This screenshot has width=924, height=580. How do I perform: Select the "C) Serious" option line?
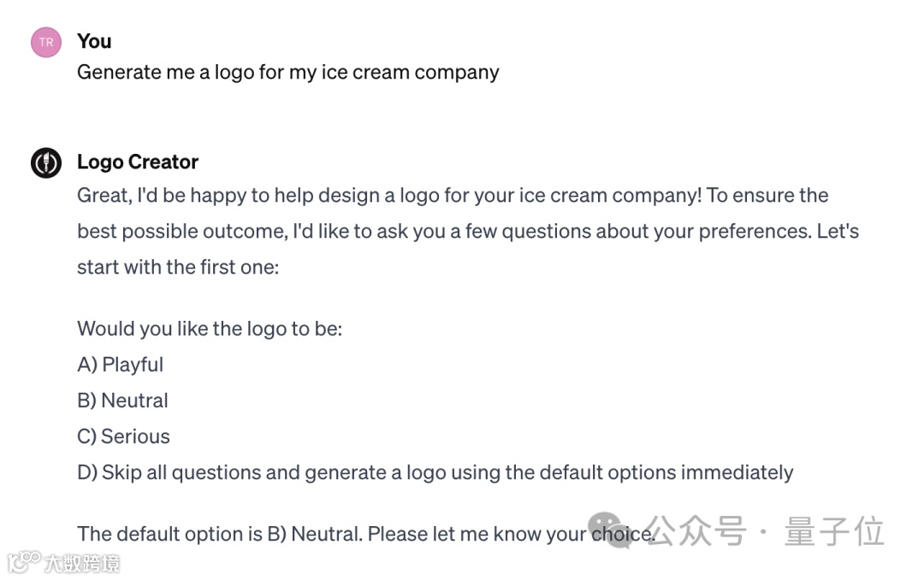123,436
